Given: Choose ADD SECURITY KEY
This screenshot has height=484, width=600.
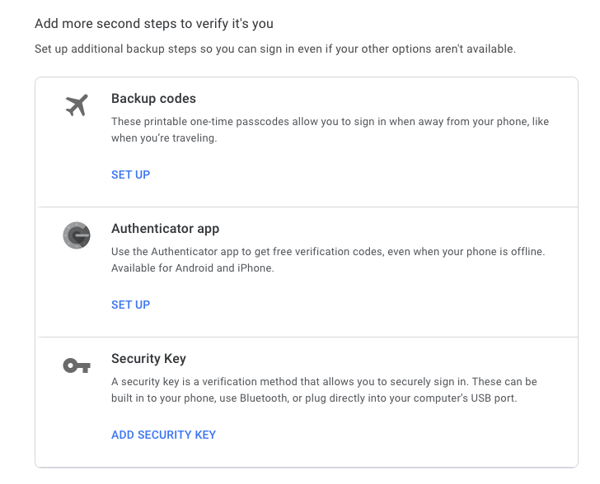Looking at the screenshot, I should coord(163,435).
